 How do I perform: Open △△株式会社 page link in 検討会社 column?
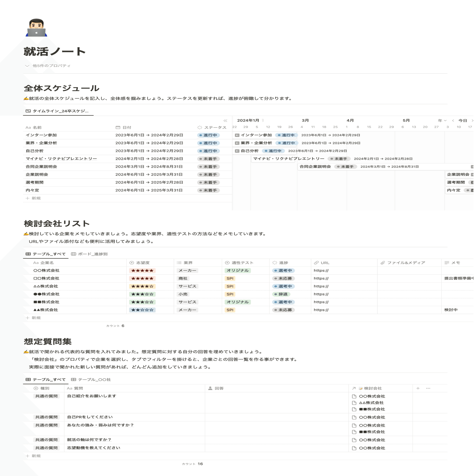point(368,403)
